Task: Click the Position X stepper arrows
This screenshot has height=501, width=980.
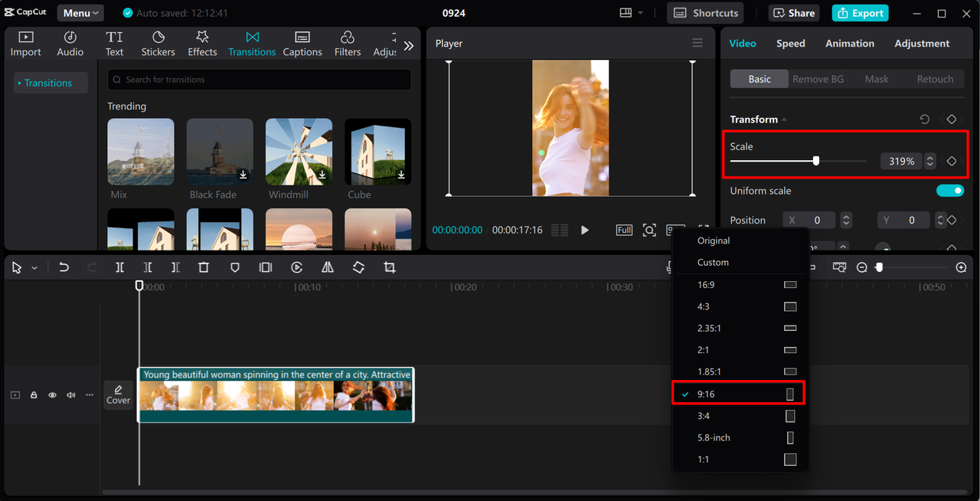Action: (x=846, y=220)
